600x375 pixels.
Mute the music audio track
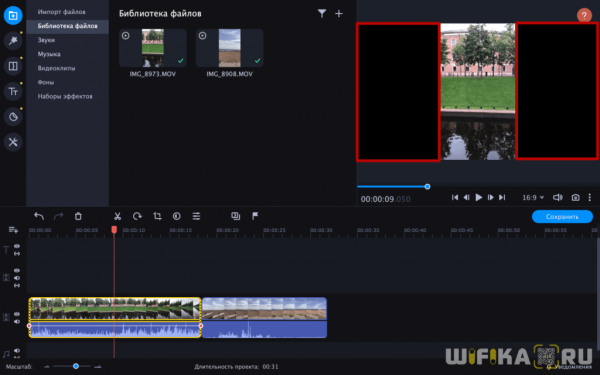(x=17, y=351)
